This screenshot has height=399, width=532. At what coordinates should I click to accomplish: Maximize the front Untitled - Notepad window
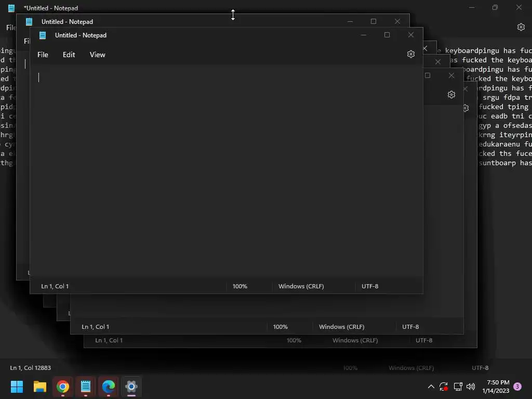pyautogui.click(x=387, y=35)
